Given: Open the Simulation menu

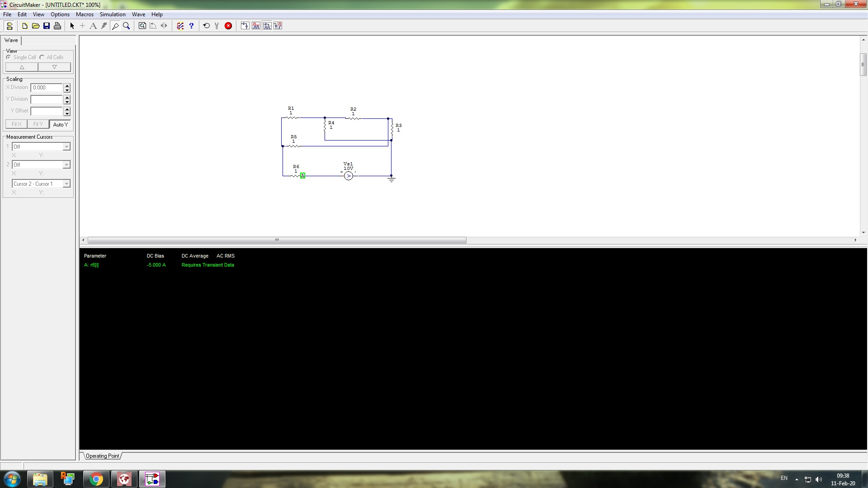Looking at the screenshot, I should [x=113, y=14].
